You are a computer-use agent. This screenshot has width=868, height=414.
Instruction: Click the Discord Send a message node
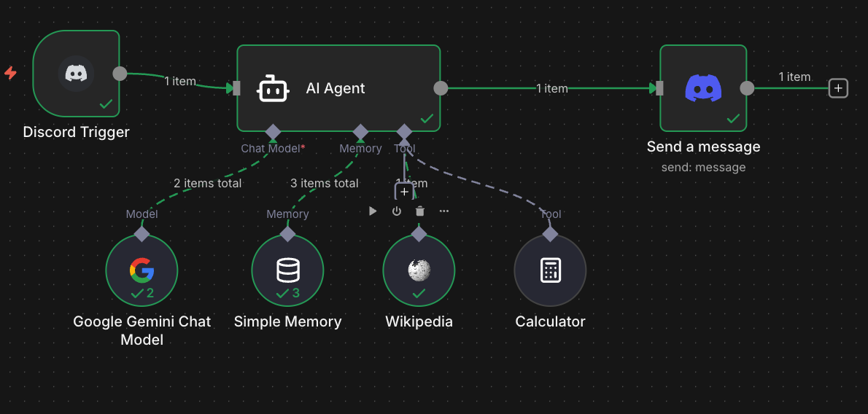703,88
